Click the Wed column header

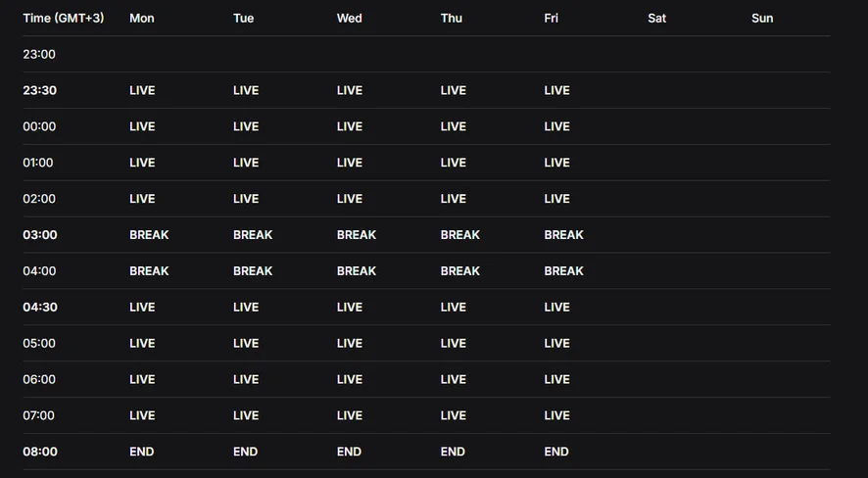[x=349, y=18]
